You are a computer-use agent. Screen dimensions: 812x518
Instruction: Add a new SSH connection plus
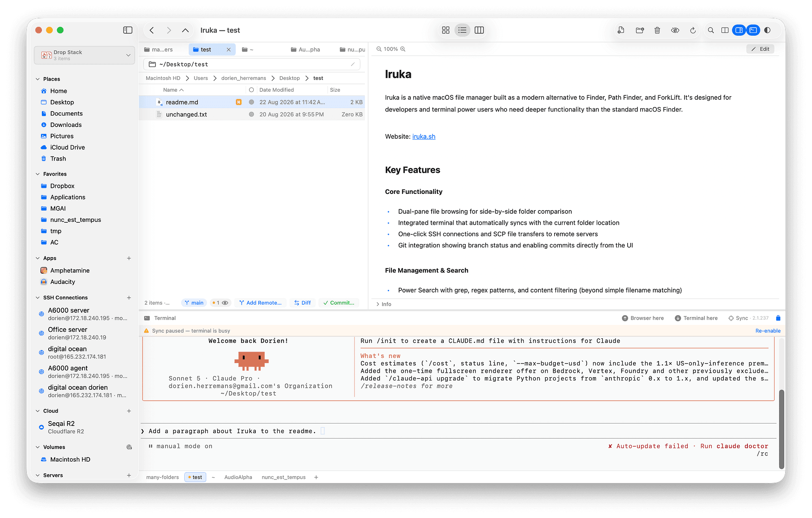click(129, 298)
